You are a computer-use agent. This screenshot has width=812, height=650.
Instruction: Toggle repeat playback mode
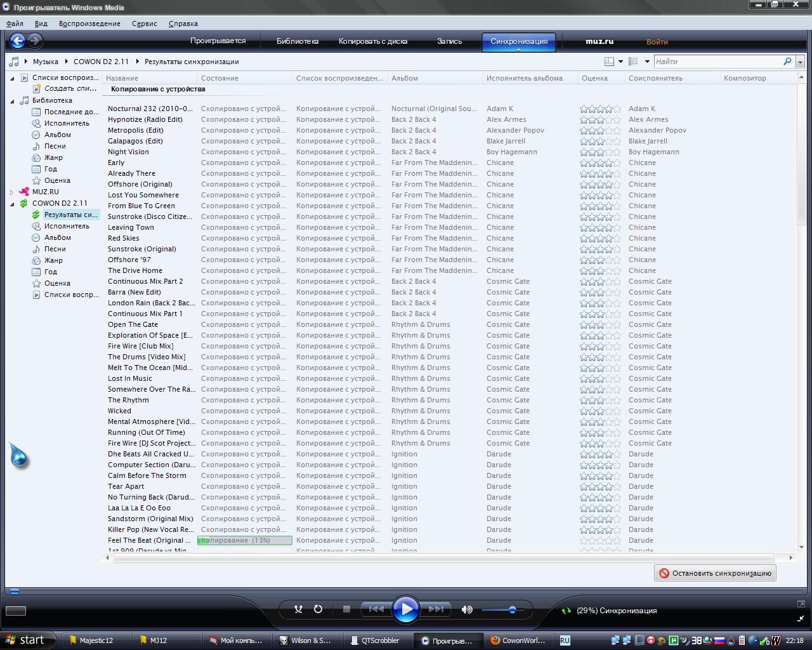coord(318,609)
